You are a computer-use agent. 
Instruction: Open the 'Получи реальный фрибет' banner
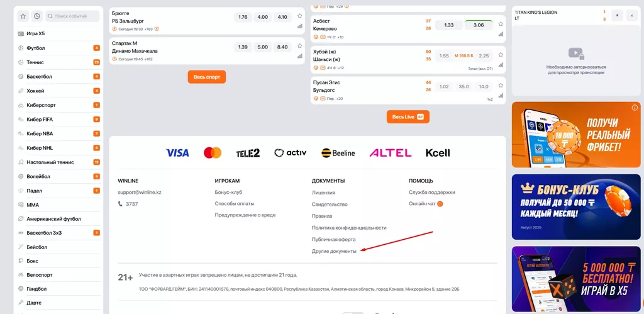(x=576, y=135)
